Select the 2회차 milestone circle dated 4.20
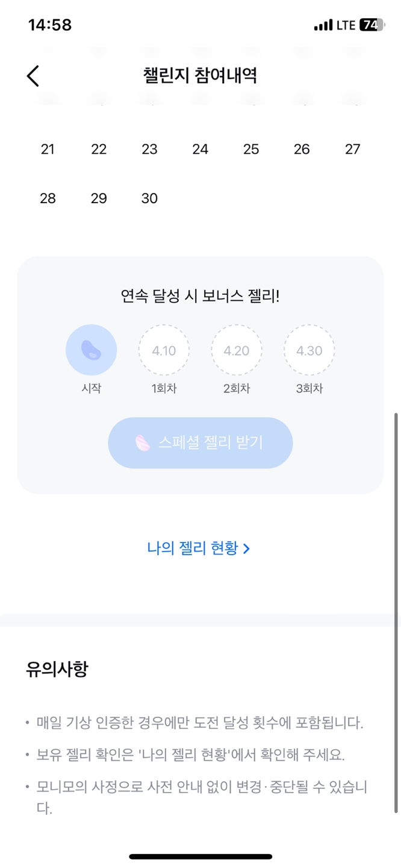This screenshot has height=868, width=401. [x=236, y=350]
